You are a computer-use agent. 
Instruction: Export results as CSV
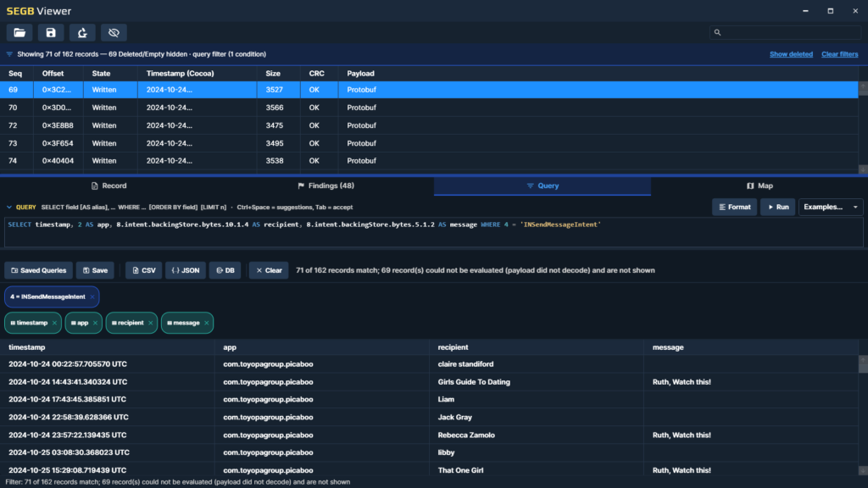(144, 270)
